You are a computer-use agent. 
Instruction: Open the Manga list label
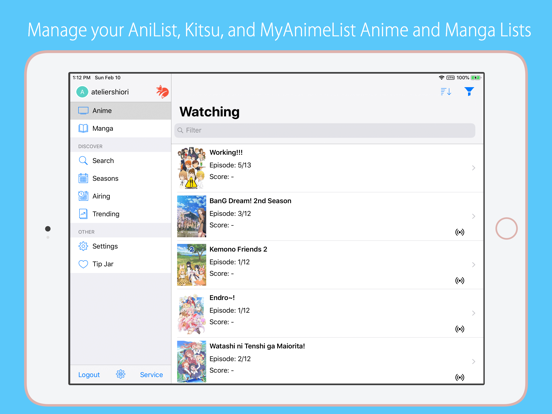click(x=103, y=128)
